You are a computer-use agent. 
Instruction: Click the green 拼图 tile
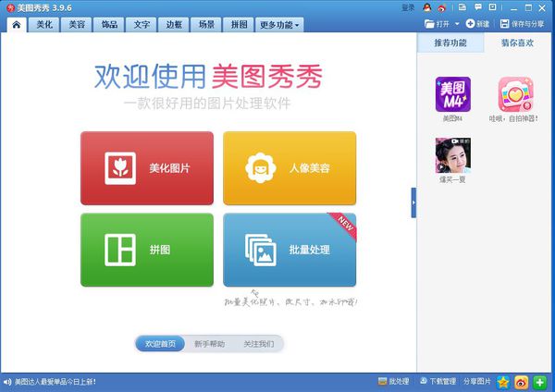147,250
